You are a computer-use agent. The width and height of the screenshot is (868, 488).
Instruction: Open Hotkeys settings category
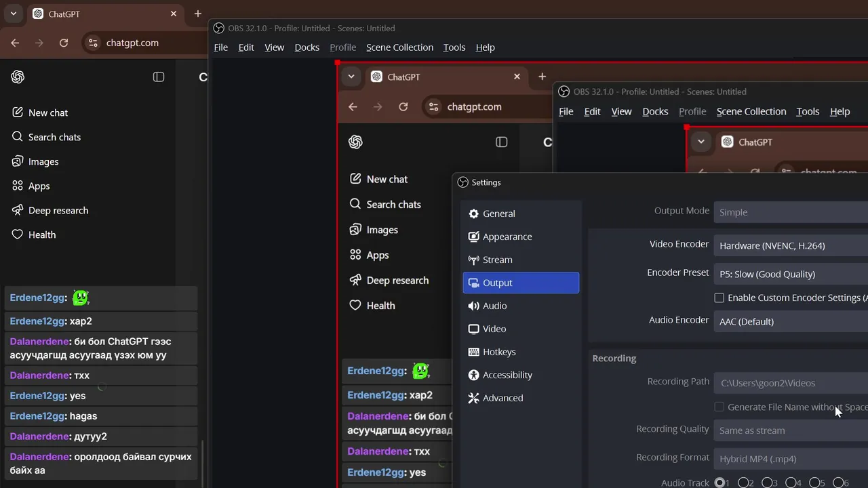coord(521,352)
